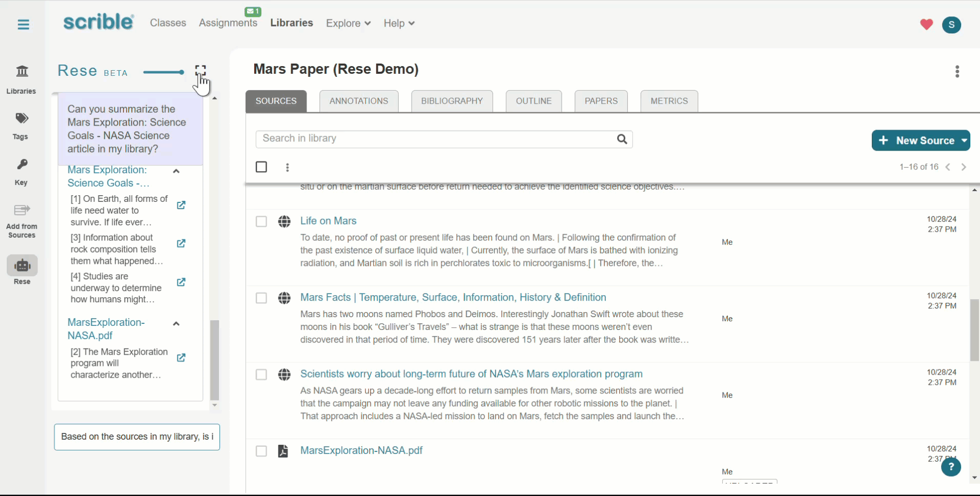This screenshot has height=496, width=980.
Task: Open MarsExploration-NASA.pdf link in Rese panel
Action: click(x=106, y=329)
